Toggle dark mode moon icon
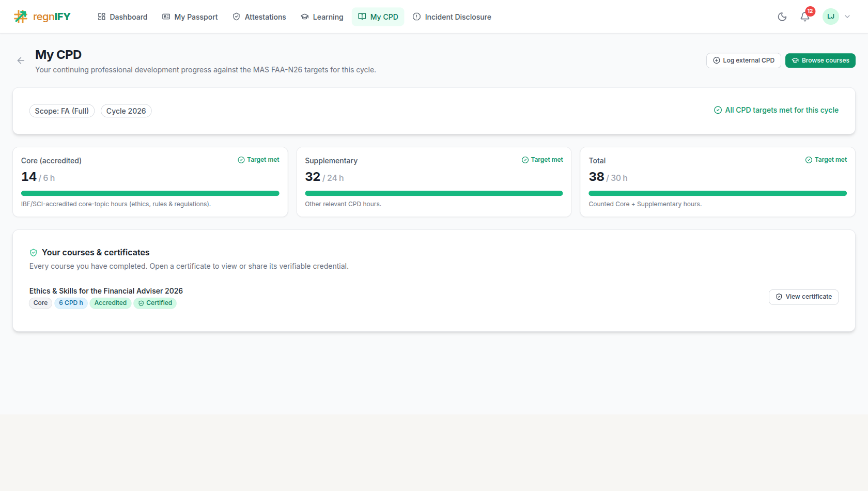The height and width of the screenshot is (491, 868). point(782,17)
